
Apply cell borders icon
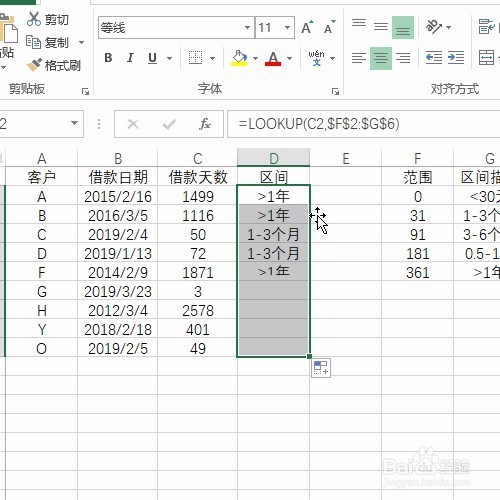[x=195, y=58]
